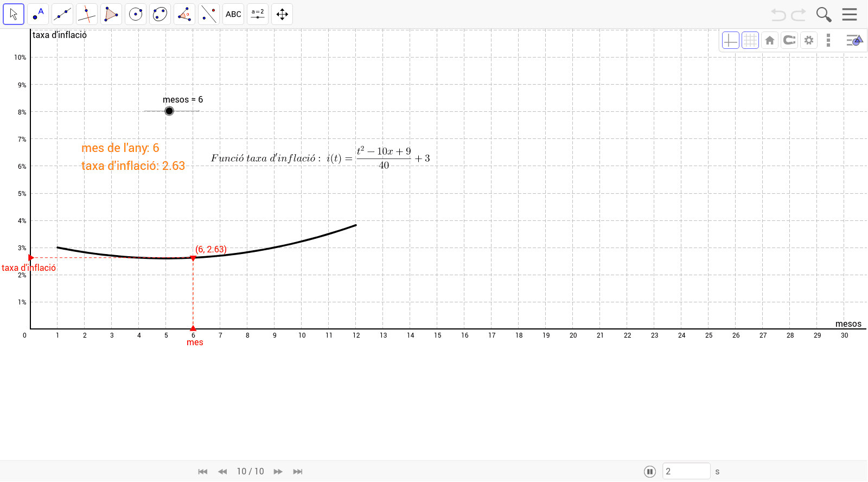Jump to last construction step

pyautogui.click(x=298, y=472)
